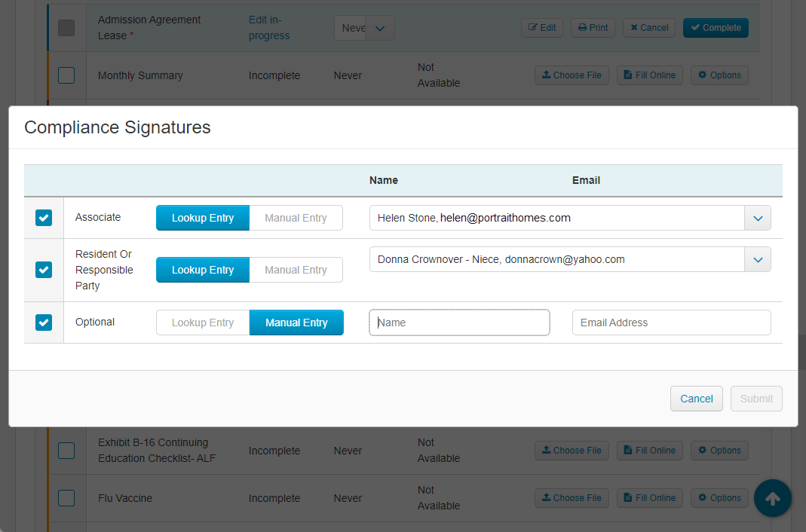
Task: Click the Edit in-progress status link
Action: pyautogui.click(x=269, y=28)
